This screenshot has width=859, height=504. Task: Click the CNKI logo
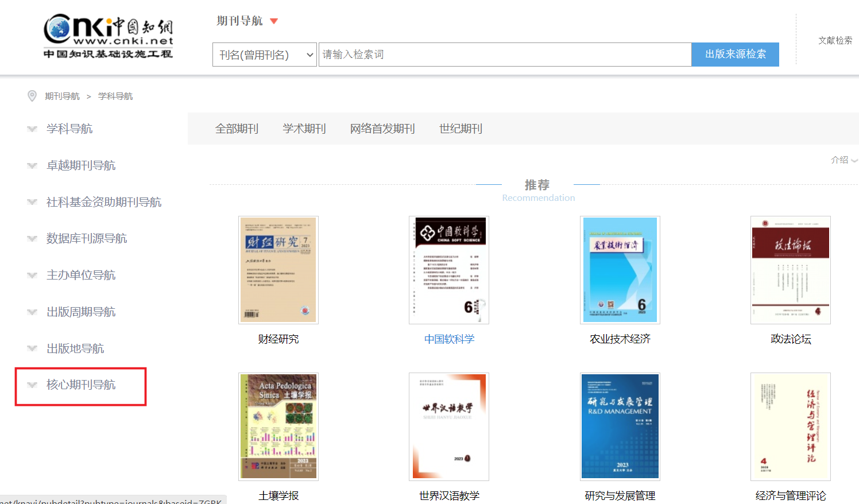[109, 36]
